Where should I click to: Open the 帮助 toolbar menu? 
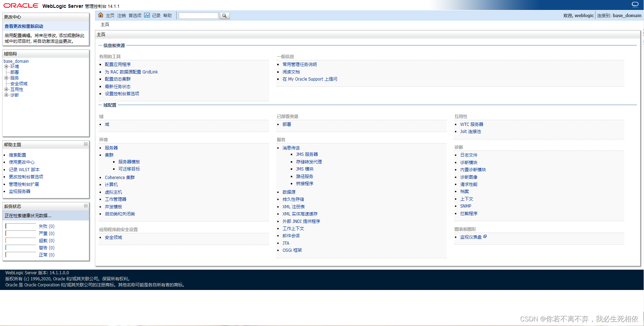coord(167,16)
